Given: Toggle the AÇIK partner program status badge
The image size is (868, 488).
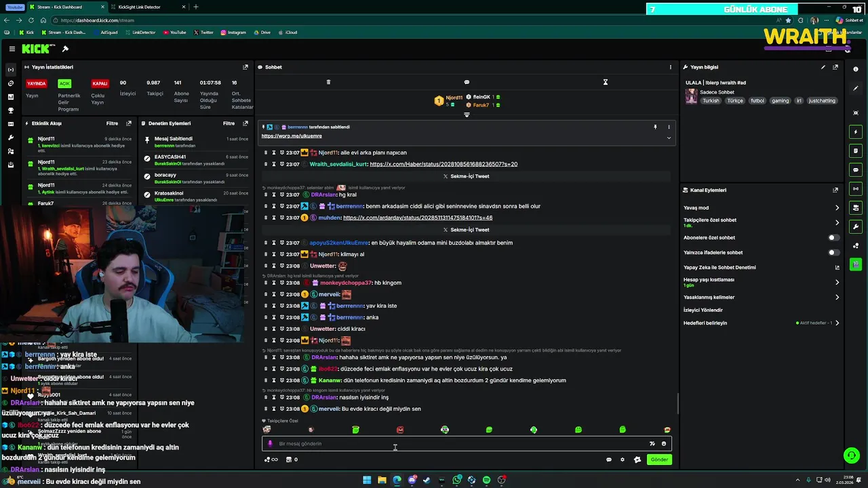Looking at the screenshot, I should 64,83.
